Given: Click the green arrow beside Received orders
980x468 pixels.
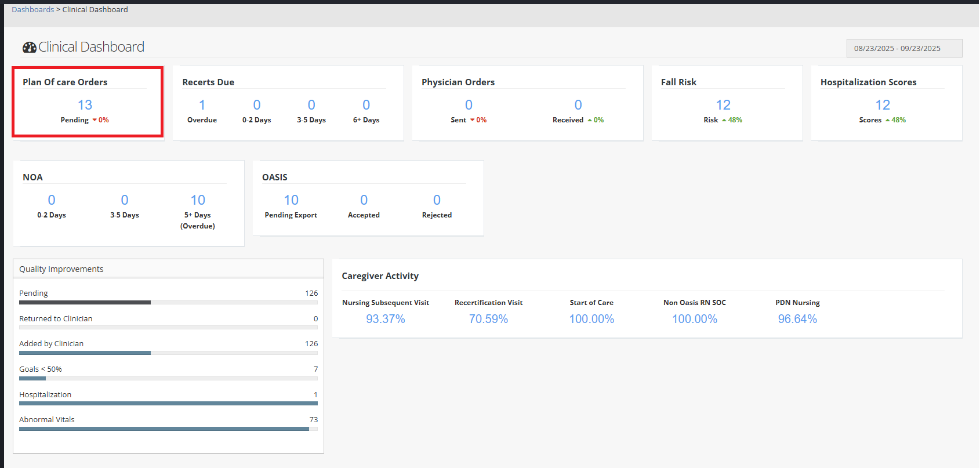Looking at the screenshot, I should (590, 120).
